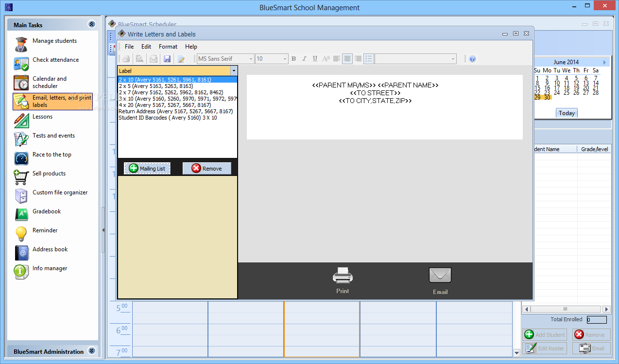Click the email envelope toolbar icon
The image size is (619, 364).
[x=154, y=59]
